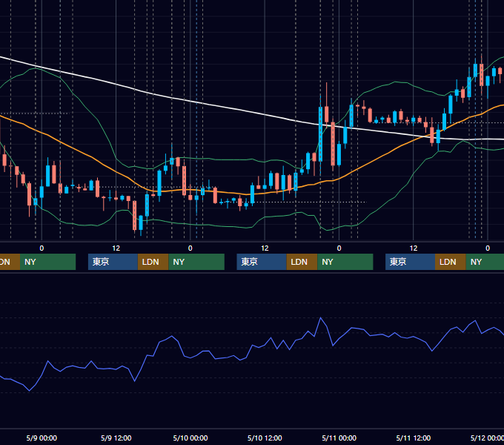Select the NY session block spanning 5/11 00:00
504x445 pixels.
[345, 262]
